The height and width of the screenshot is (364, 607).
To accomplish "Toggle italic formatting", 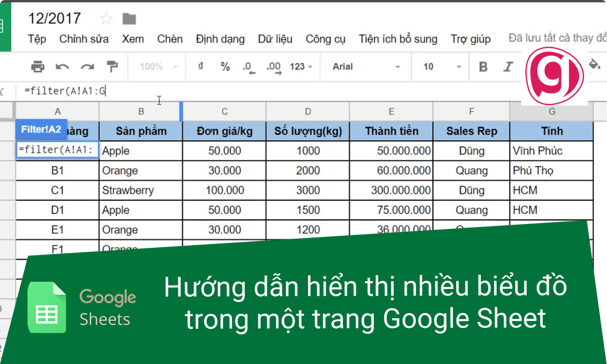I will pyautogui.click(x=508, y=67).
